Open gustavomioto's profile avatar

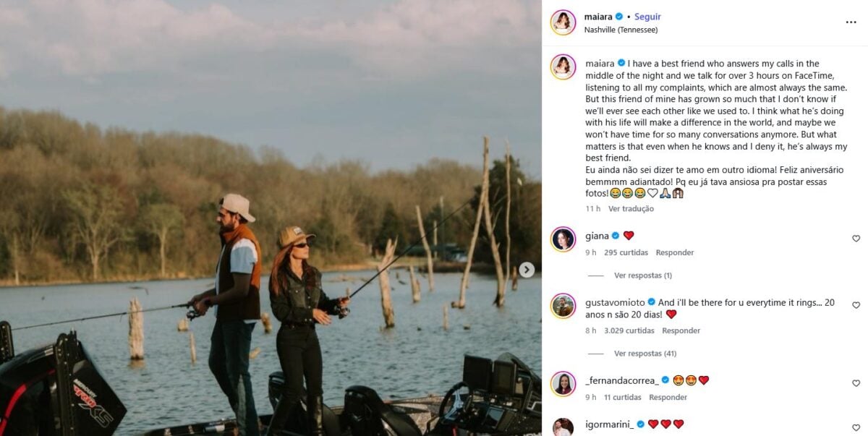pyautogui.click(x=563, y=306)
